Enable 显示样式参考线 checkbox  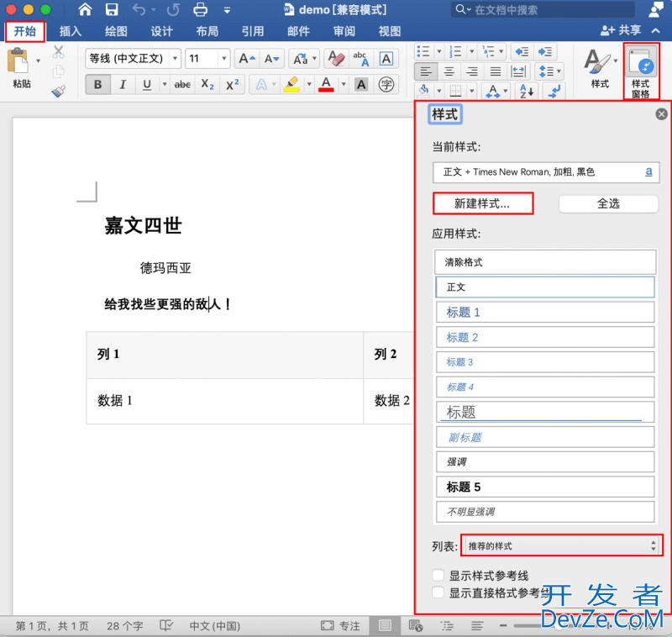pyautogui.click(x=438, y=575)
